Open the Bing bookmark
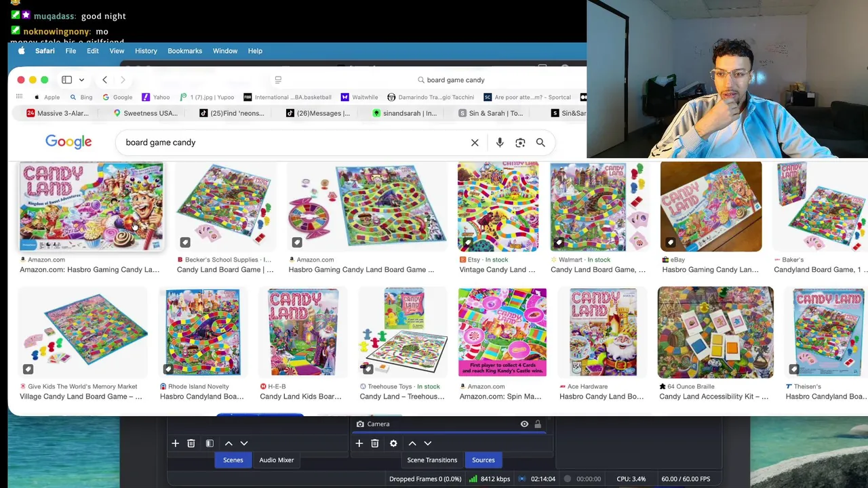This screenshot has height=488, width=868. click(81, 97)
